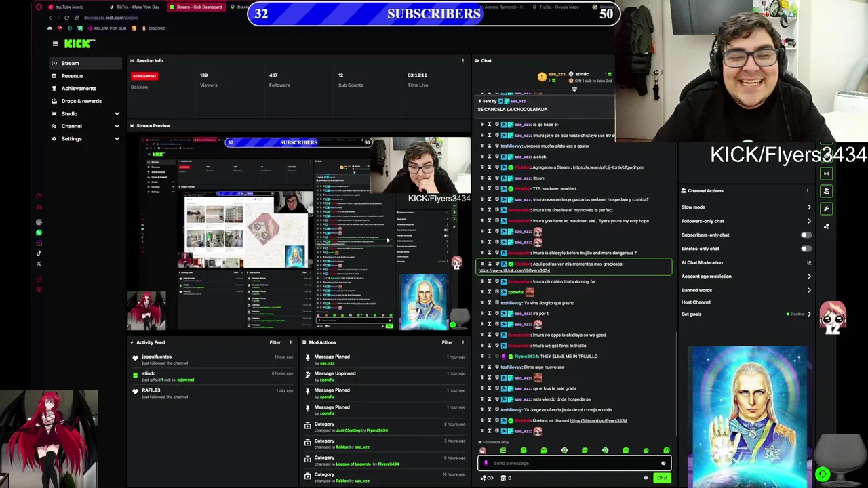Open the DISCORD bookmark
Screen dimensions: 868x488
point(153,28)
